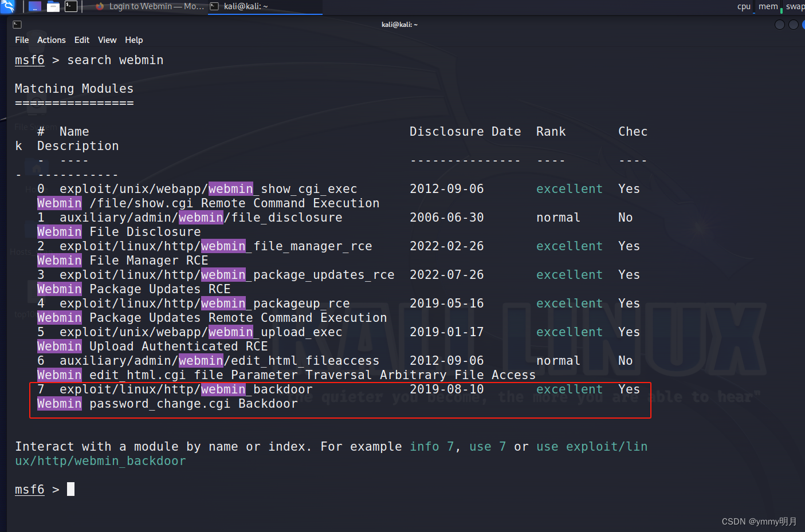Screen dimensions: 805x532
Task: Click 'excellent' rank of webmin_backdoor row
Action: (x=570, y=389)
